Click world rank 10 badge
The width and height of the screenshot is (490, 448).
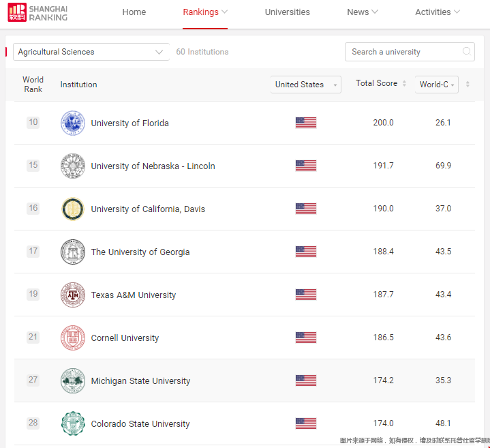point(33,122)
